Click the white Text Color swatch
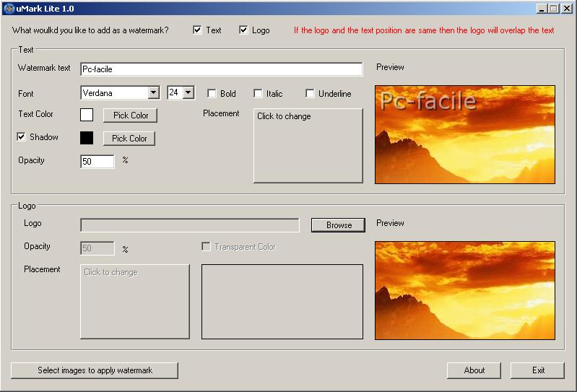Viewport: 577px width, 392px height. tap(87, 115)
